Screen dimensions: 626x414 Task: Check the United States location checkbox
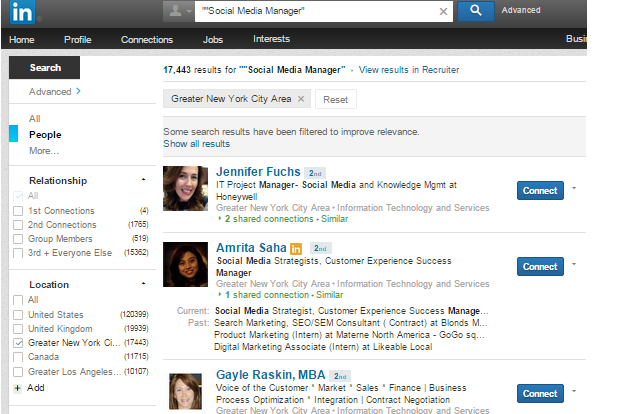[18, 315]
